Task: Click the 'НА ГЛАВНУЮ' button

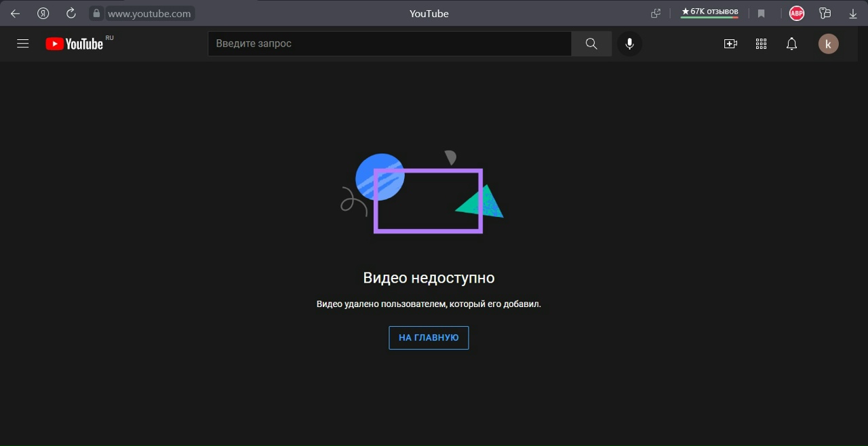Action: click(x=429, y=338)
